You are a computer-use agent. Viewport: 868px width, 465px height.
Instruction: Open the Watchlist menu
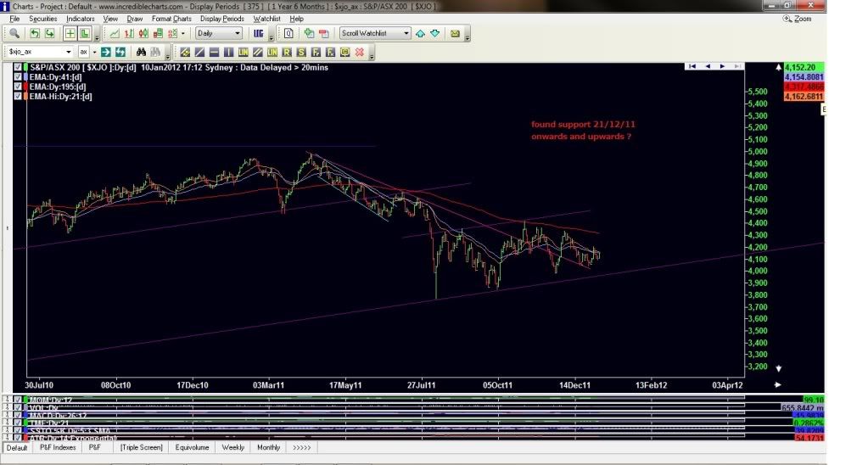tap(266, 19)
